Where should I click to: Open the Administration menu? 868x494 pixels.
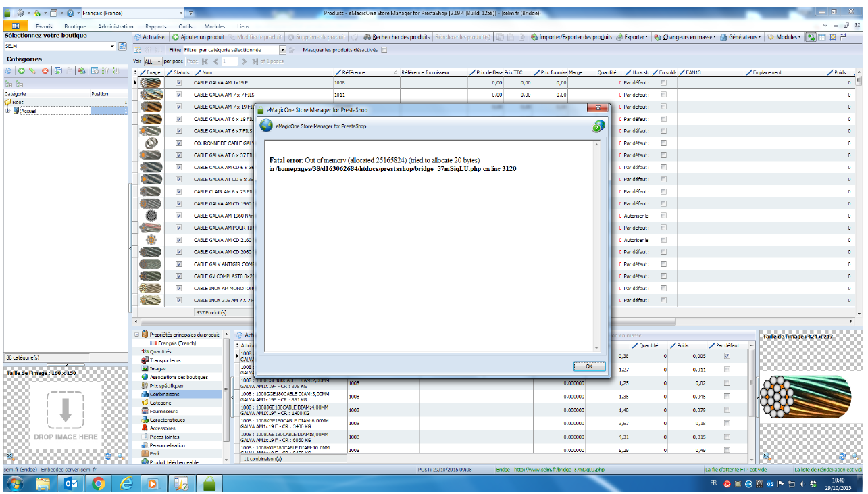116,26
